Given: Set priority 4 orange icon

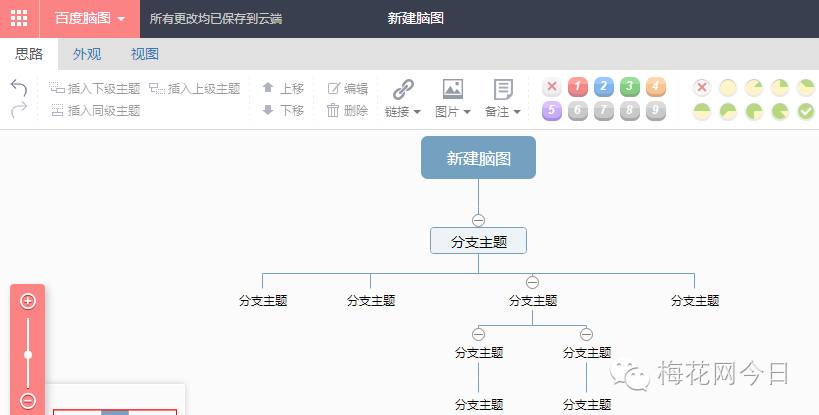Looking at the screenshot, I should click(656, 87).
